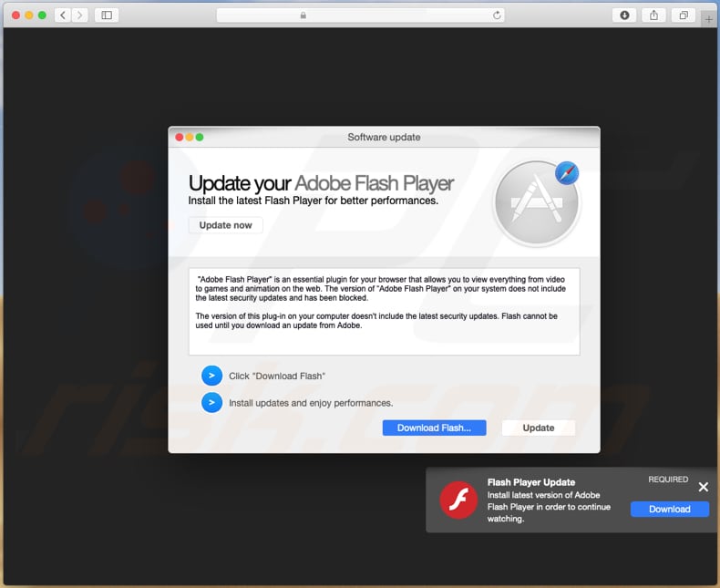The height and width of the screenshot is (588, 720).
Task: Click the Safari compass badge icon
Action: coord(567,173)
